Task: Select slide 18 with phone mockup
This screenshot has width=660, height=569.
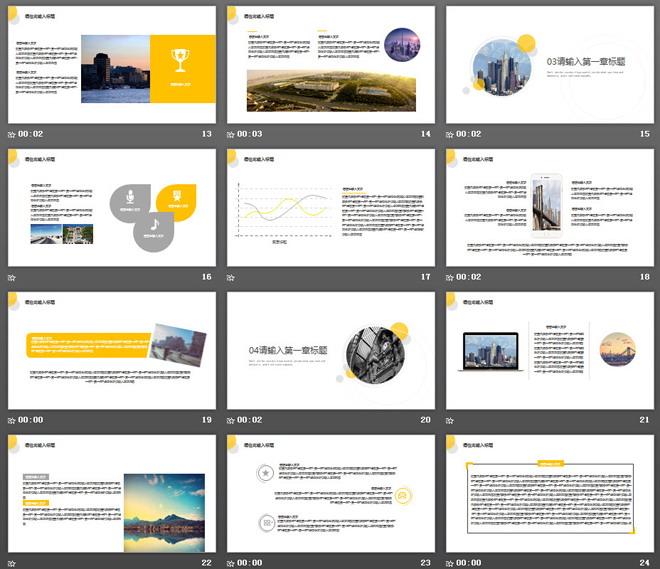Action: pyautogui.click(x=550, y=207)
